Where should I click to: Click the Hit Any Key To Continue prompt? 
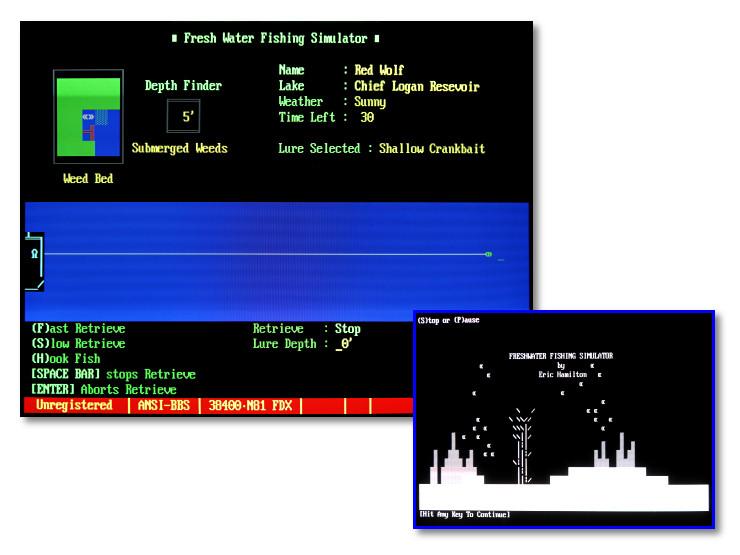(465, 514)
